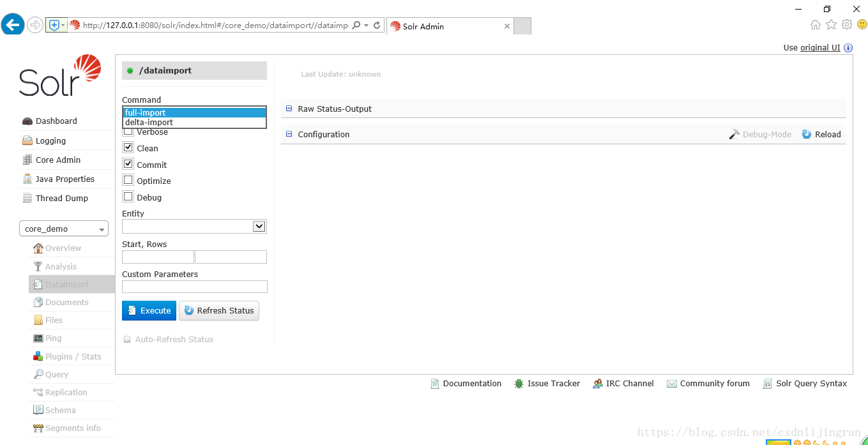The width and height of the screenshot is (868, 445).
Task: Close the Solr Admin tab
Action: (507, 26)
